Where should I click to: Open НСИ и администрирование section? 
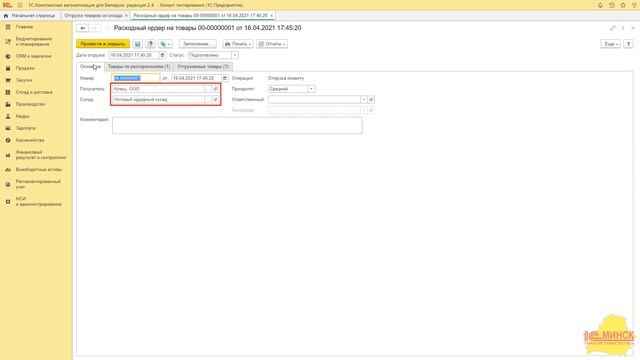tap(38, 202)
